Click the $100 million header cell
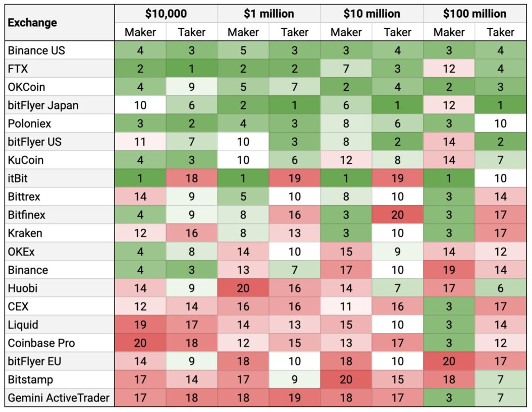Viewport: 532px width, 412px height. (x=474, y=14)
